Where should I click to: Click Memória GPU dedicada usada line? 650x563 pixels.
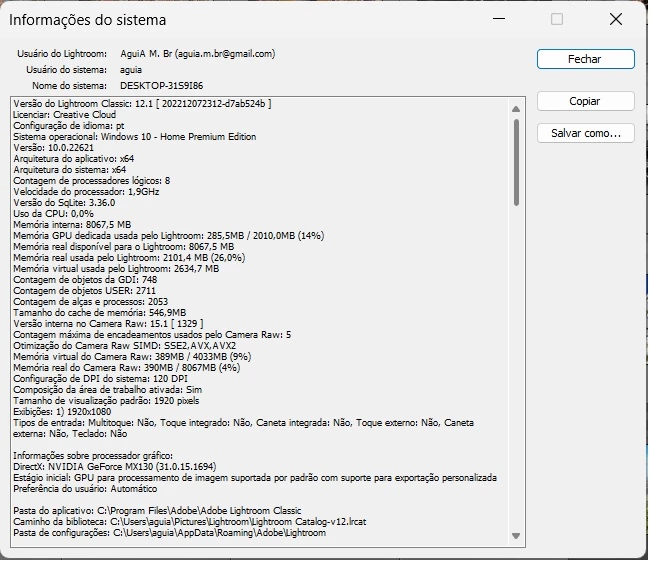[169, 236]
